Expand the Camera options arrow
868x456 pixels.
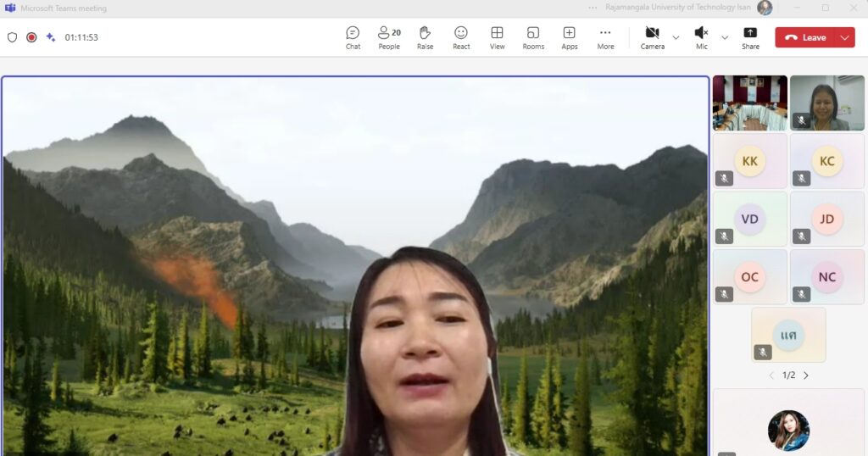click(x=676, y=37)
